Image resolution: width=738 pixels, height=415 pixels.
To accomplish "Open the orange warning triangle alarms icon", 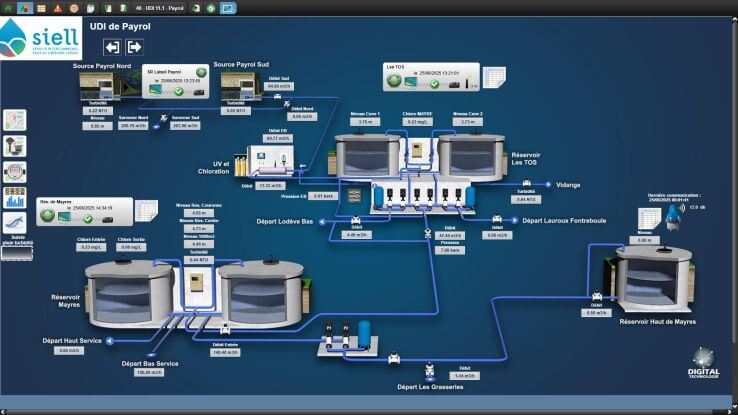I will tap(57, 7).
